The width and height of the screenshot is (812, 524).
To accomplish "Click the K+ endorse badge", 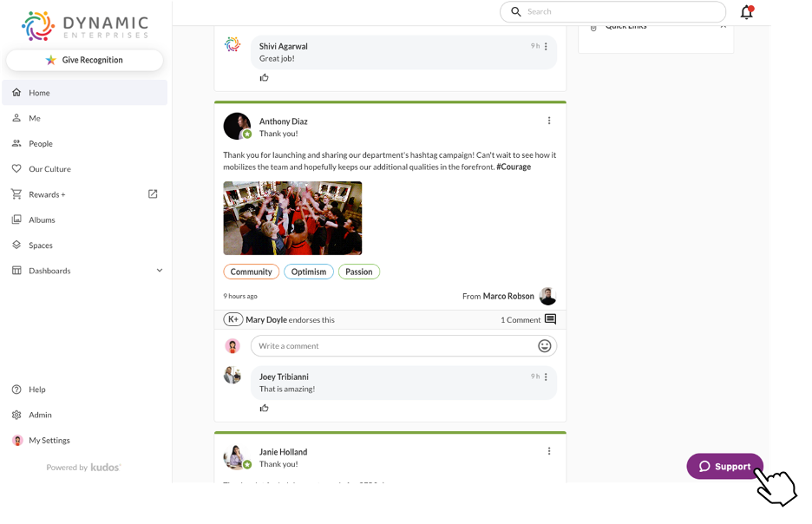I will pos(233,319).
